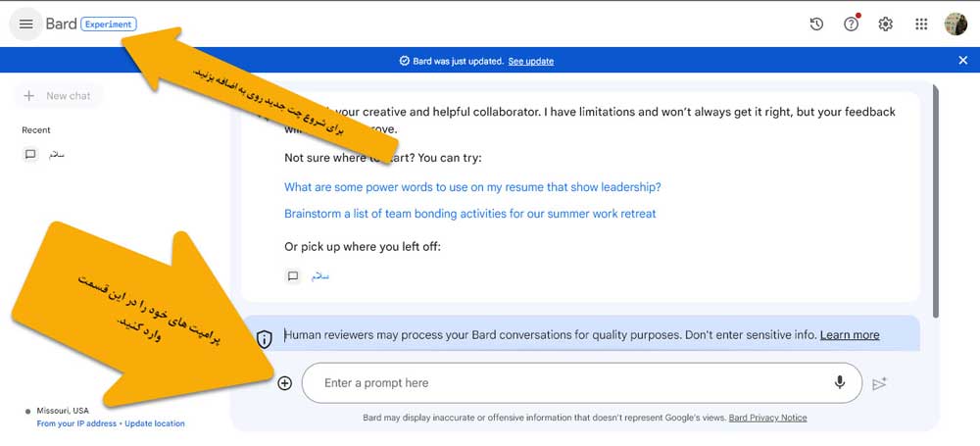The width and height of the screenshot is (980, 446).
Task: Try the resume power words suggestion
Action: (472, 187)
